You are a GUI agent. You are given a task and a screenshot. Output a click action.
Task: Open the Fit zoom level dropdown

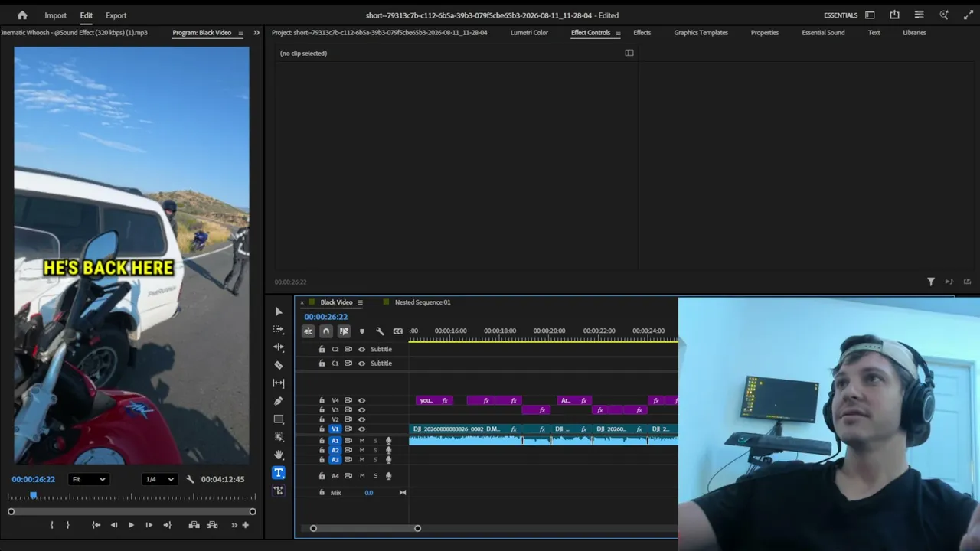point(88,480)
